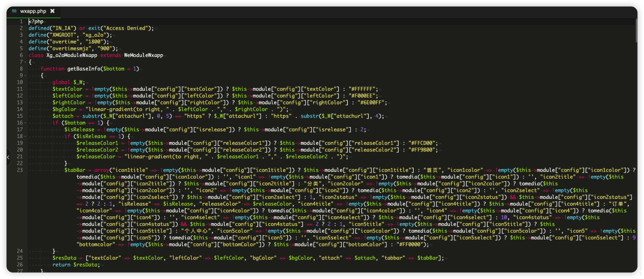The image size is (644, 279).
Task: Click the PHP elephant file icon
Action: [x=14, y=11]
